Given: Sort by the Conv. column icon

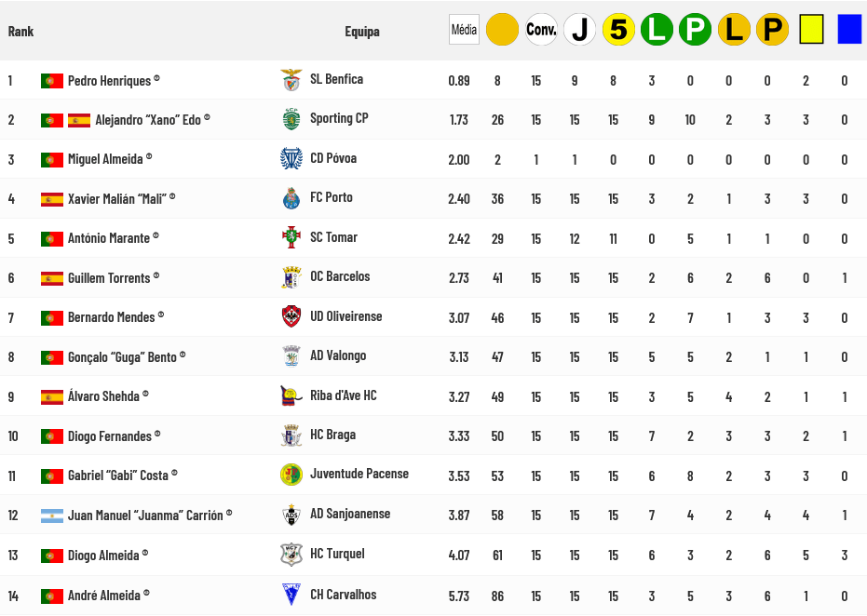Looking at the screenshot, I should click(541, 30).
